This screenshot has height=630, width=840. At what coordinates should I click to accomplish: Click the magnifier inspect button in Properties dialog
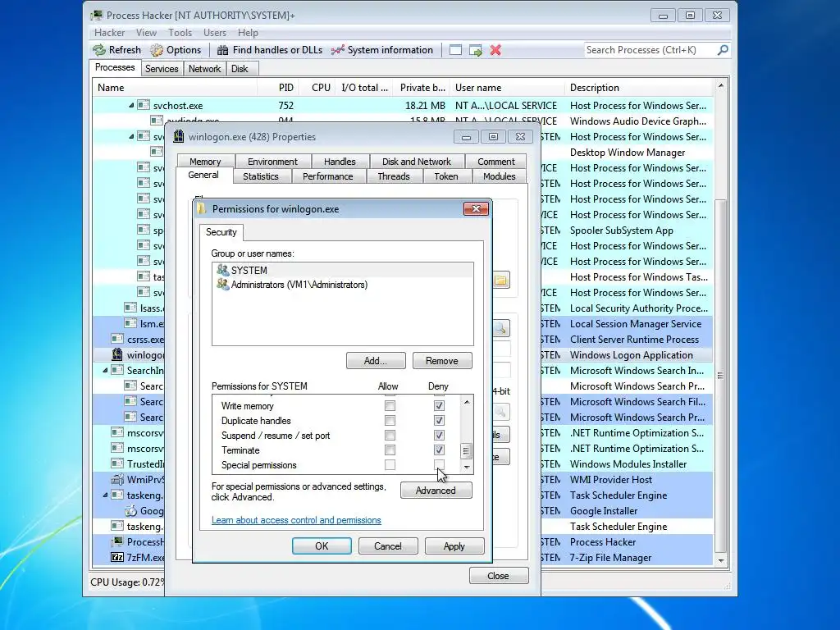click(x=500, y=328)
